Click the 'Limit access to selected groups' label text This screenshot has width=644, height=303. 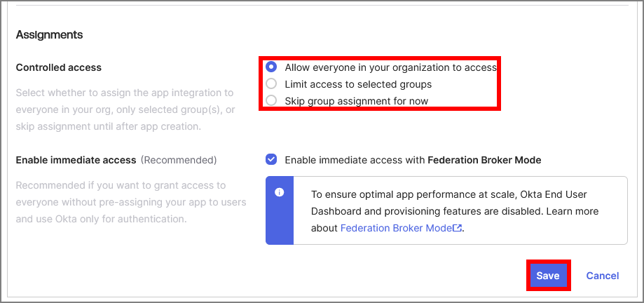tap(358, 84)
